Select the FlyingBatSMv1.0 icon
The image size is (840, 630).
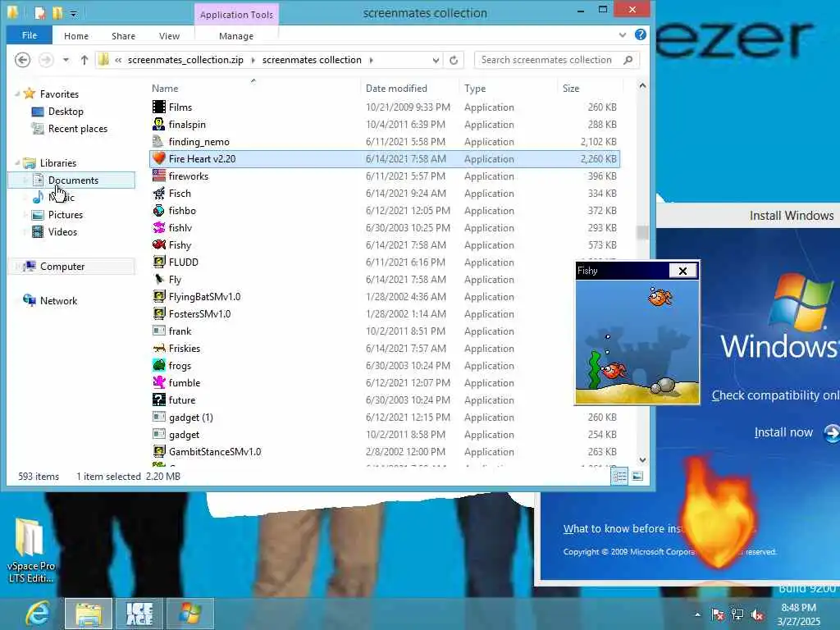tap(158, 296)
